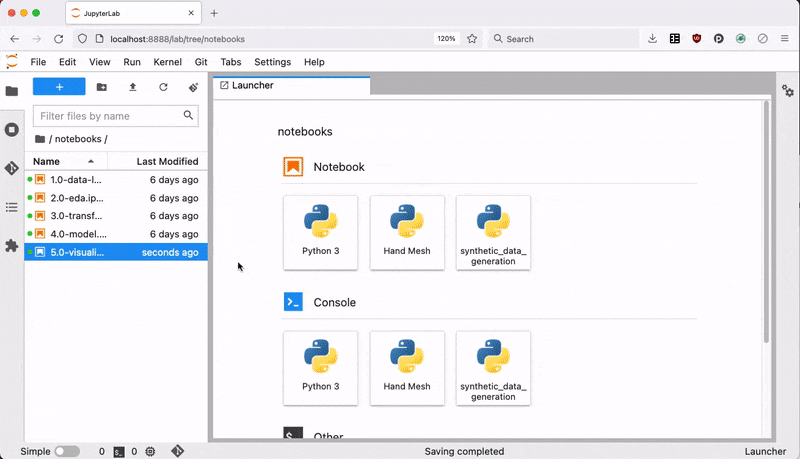Select the Launcher tab
This screenshot has width=800, height=459.
(x=291, y=86)
